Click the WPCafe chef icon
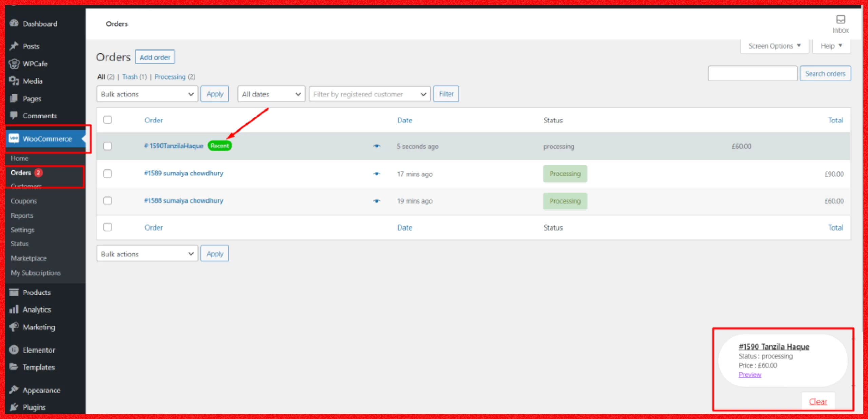868x419 pixels. pyautogui.click(x=14, y=64)
